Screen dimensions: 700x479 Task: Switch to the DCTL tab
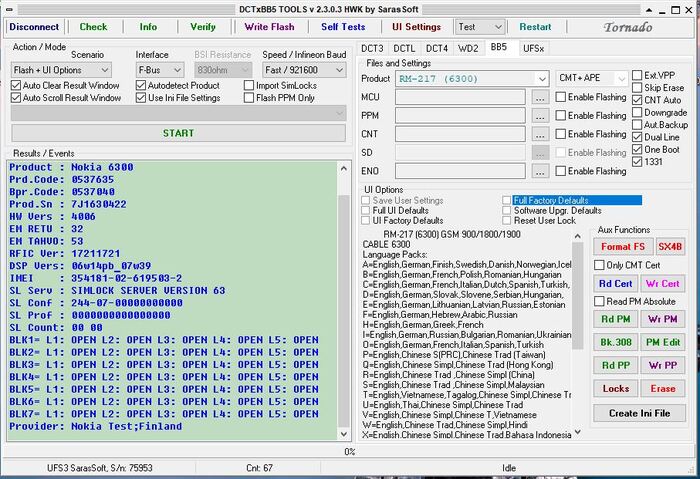click(404, 48)
